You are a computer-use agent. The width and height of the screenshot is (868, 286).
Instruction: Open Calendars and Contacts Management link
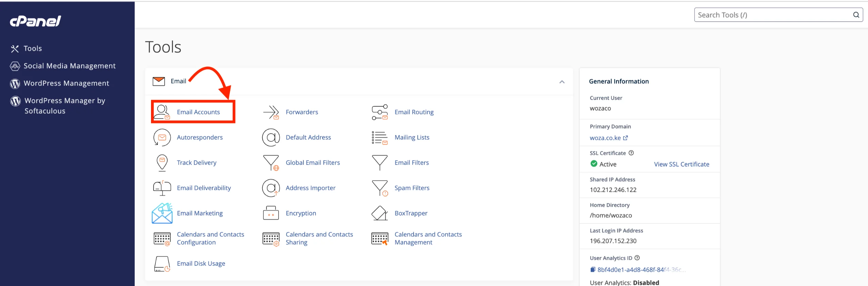pyautogui.click(x=428, y=238)
